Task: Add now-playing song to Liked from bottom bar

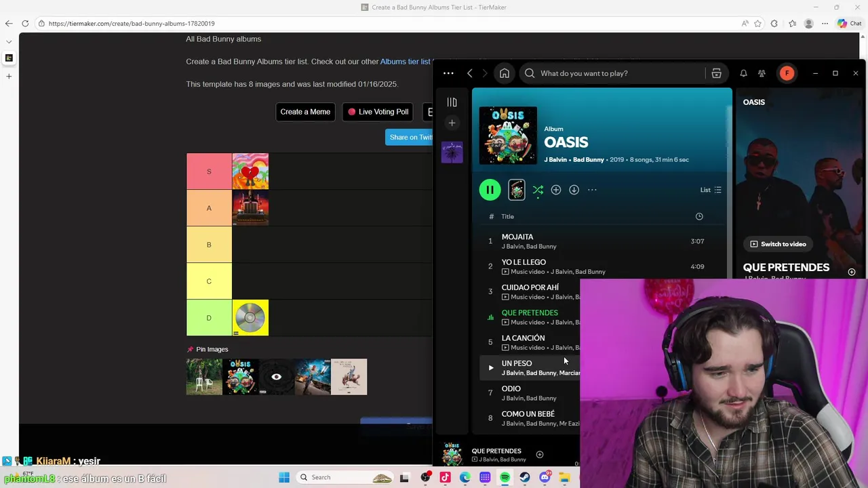Action: point(540,454)
